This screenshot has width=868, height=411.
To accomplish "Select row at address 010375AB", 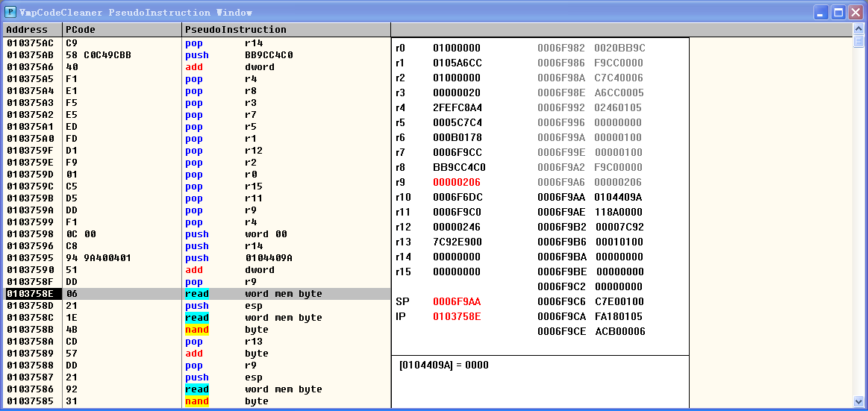I will point(197,54).
